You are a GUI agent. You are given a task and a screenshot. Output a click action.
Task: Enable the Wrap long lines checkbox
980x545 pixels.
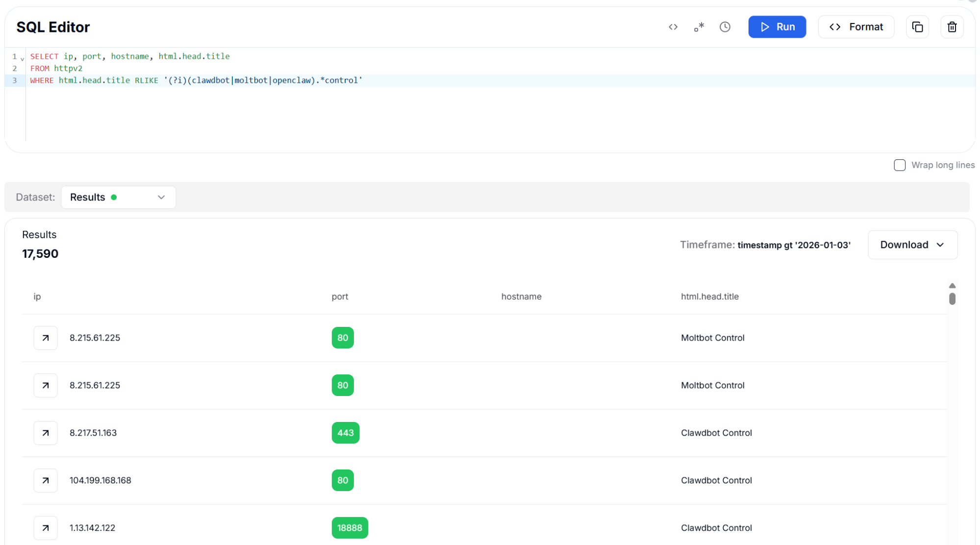click(x=900, y=165)
